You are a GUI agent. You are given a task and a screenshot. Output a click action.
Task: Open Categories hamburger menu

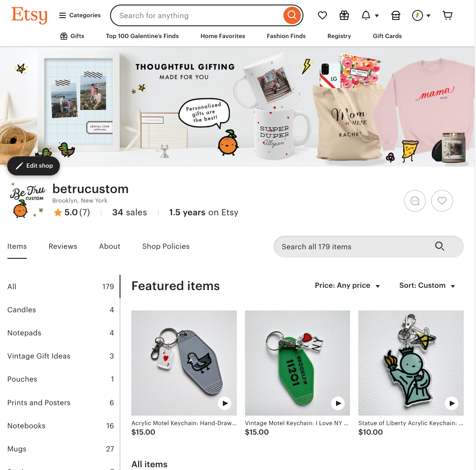pyautogui.click(x=80, y=15)
